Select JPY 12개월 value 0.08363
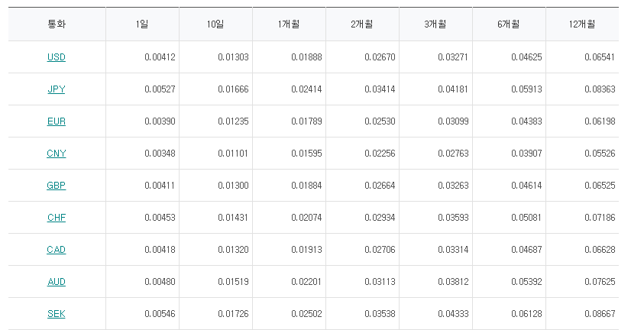 click(x=600, y=89)
